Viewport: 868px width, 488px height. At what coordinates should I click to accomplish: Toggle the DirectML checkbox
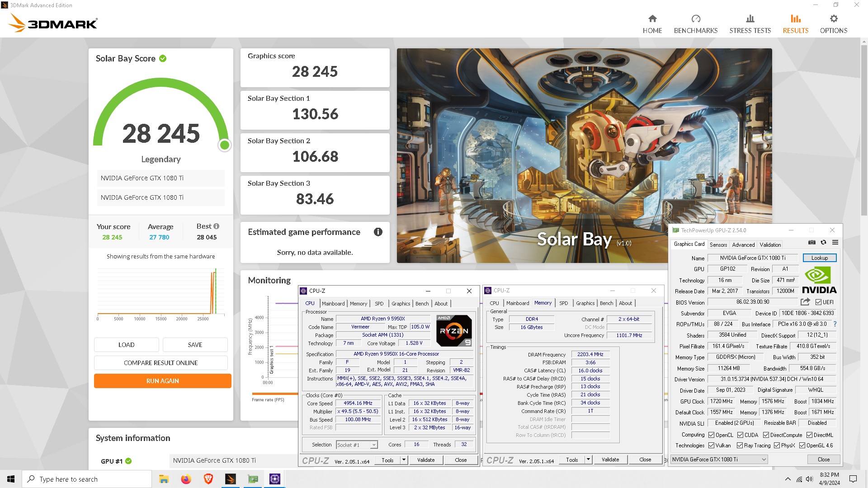[x=809, y=435]
